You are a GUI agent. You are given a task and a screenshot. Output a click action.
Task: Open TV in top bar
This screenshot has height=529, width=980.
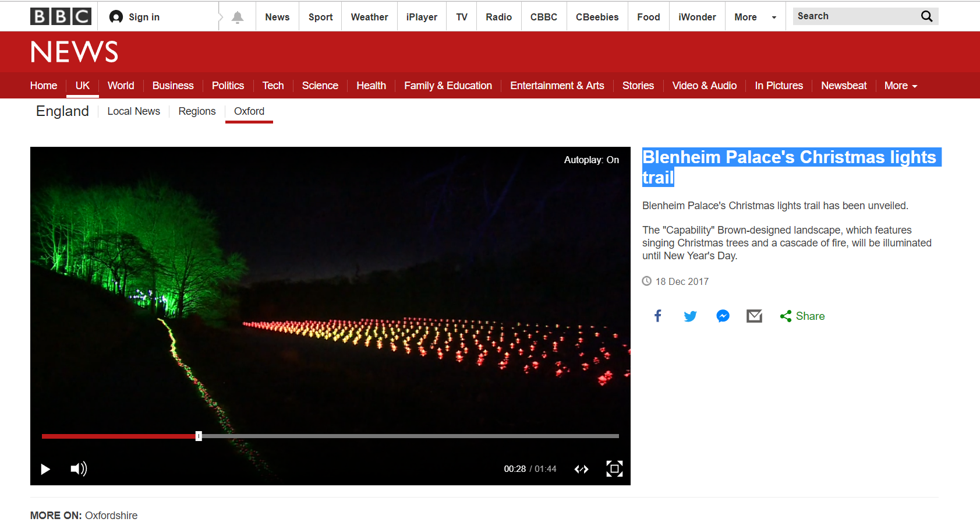pyautogui.click(x=462, y=17)
